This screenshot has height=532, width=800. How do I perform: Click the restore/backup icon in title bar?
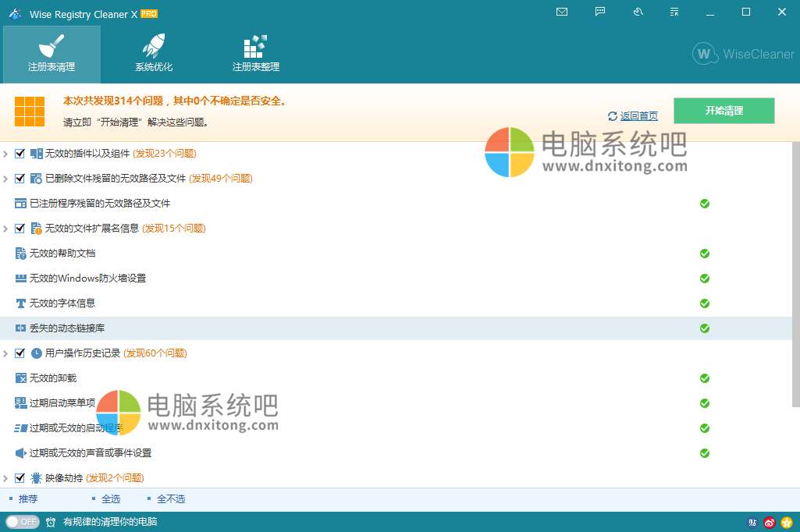[x=638, y=12]
